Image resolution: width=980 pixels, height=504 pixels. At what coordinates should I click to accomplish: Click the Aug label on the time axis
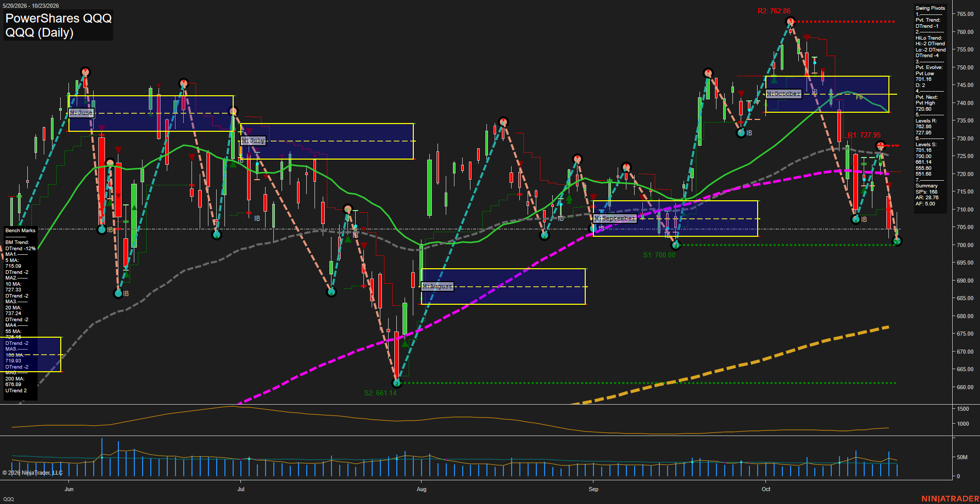(422, 489)
